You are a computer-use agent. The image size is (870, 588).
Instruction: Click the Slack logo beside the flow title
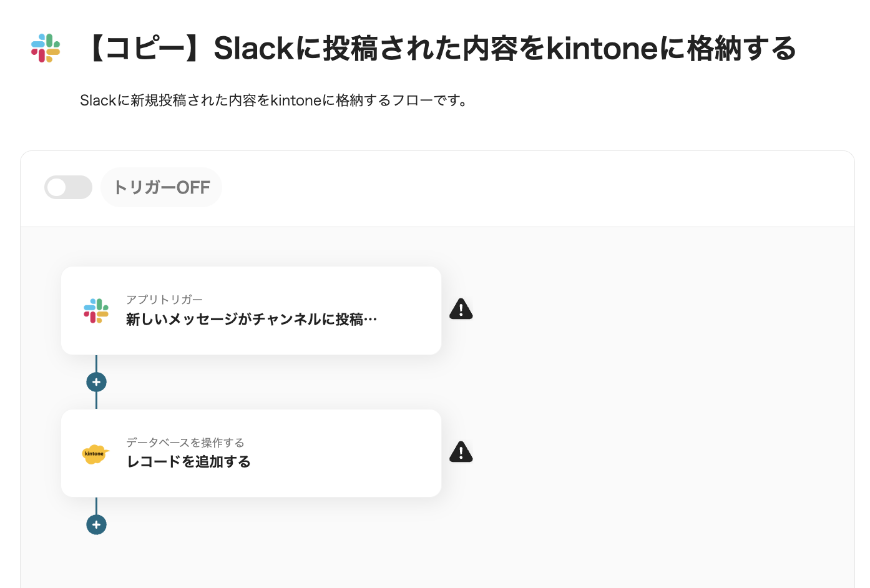[46, 48]
